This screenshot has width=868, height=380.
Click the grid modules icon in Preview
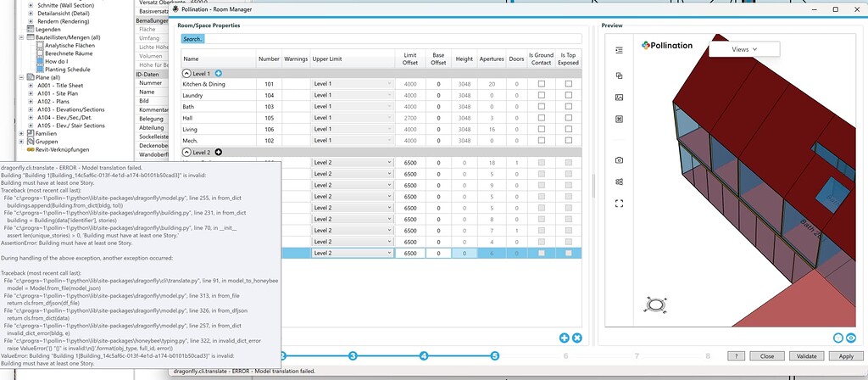coord(619,182)
